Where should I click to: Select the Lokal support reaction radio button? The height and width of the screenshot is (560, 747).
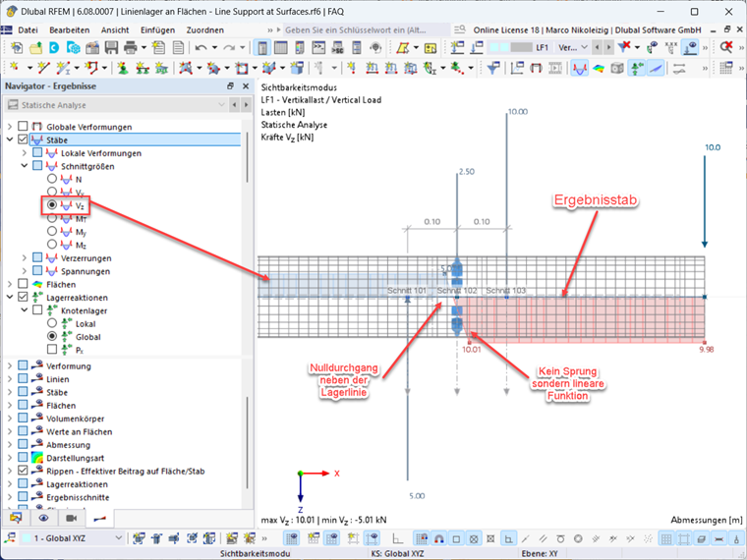pyautogui.click(x=52, y=323)
